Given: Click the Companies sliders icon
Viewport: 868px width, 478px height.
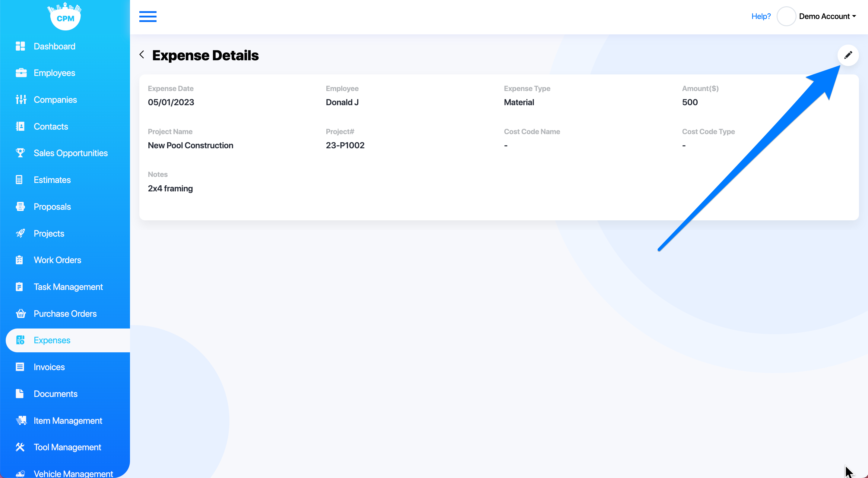Looking at the screenshot, I should pyautogui.click(x=21, y=100).
